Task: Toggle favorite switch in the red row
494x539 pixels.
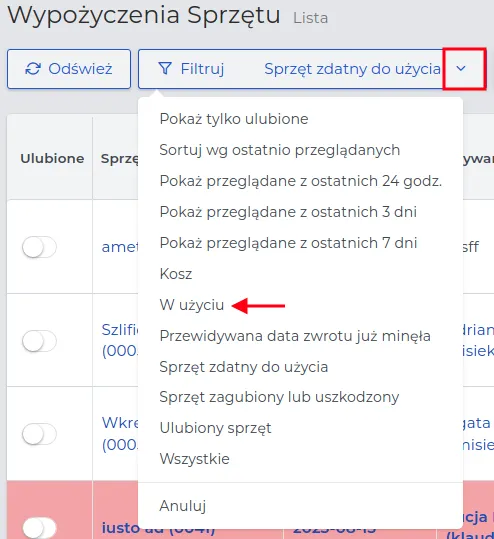Action: click(x=39, y=527)
